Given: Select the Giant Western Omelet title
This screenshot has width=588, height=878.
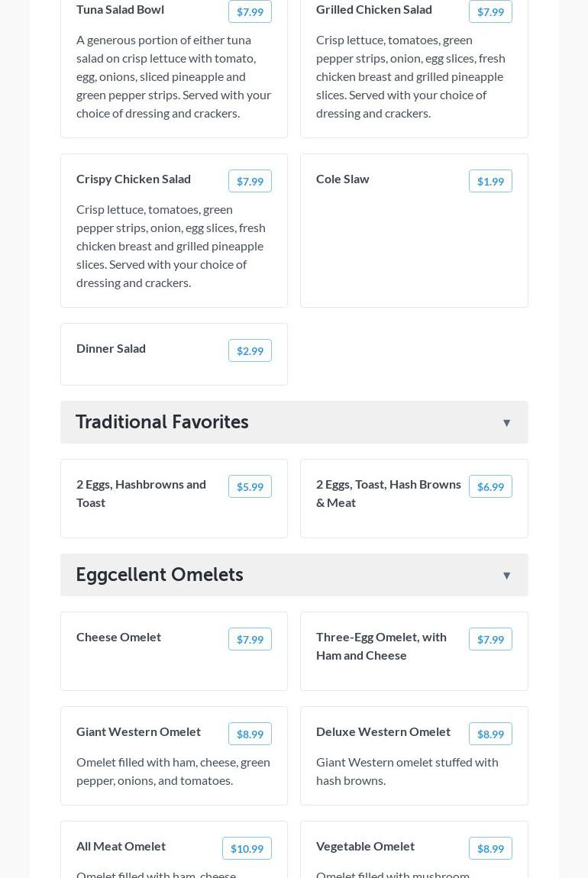Looking at the screenshot, I should pos(138,731).
